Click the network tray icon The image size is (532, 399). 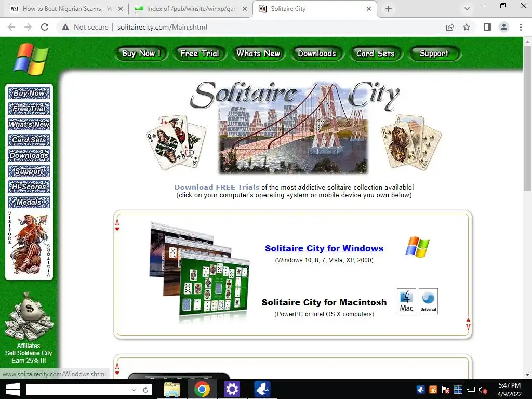[x=471, y=390]
